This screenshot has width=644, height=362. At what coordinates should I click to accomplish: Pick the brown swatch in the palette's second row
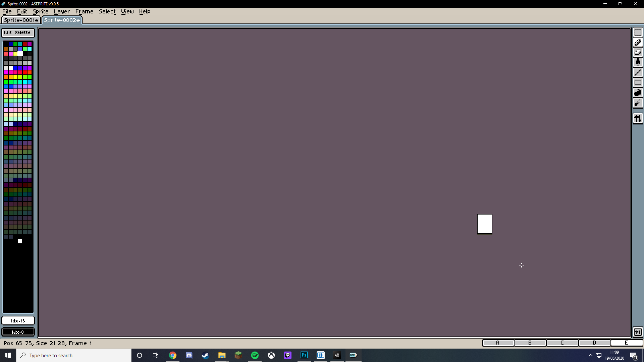[x=6, y=49]
